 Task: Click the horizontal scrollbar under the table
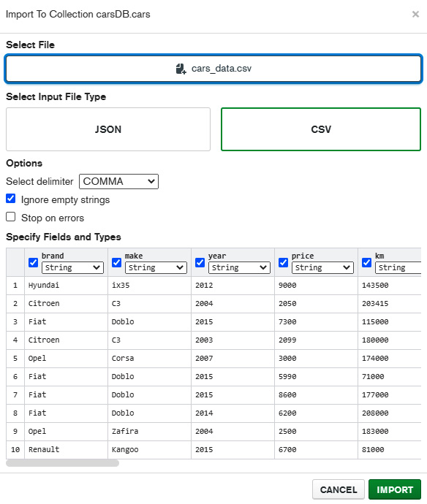pyautogui.click(x=62, y=463)
